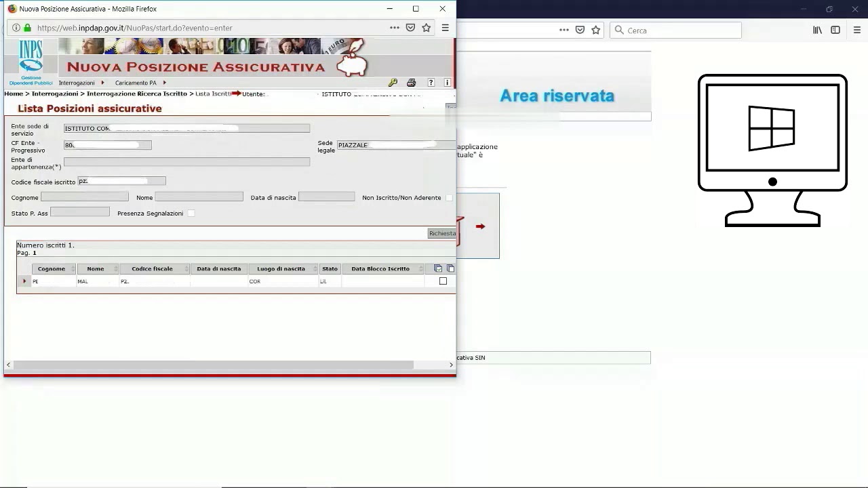The image size is (868, 488).
Task: Toggle sidebar icon in background Firefox window
Action: tap(835, 30)
